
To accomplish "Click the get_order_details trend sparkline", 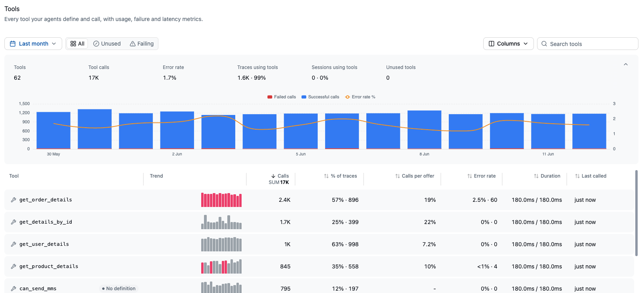I will (221, 200).
